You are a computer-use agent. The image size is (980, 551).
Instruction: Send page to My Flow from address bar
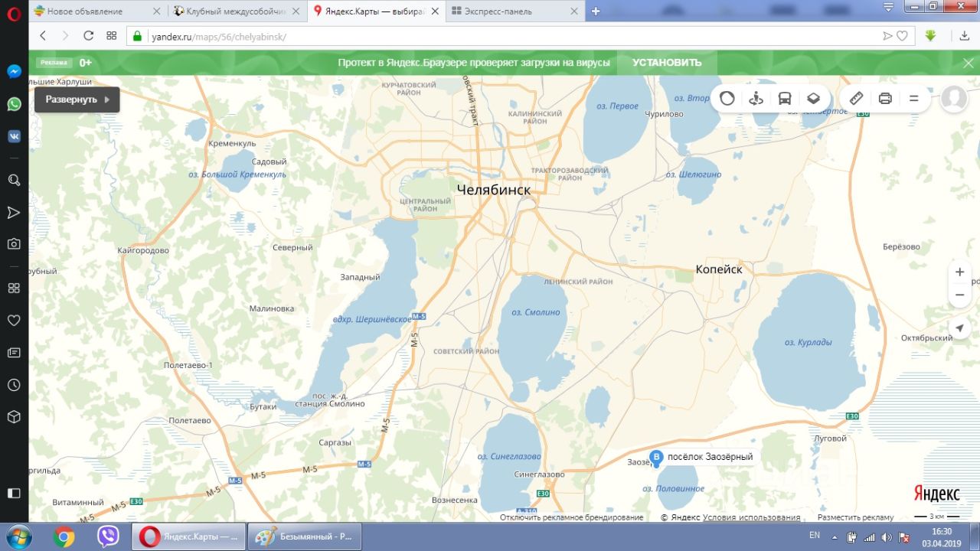click(888, 36)
